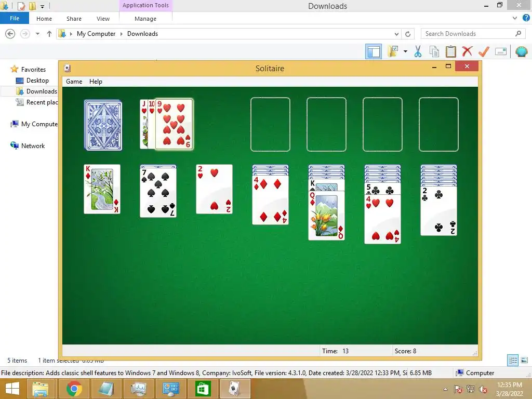Switch to the Share ribbon tab
Viewport: 532px width, 399px height.
[74, 19]
